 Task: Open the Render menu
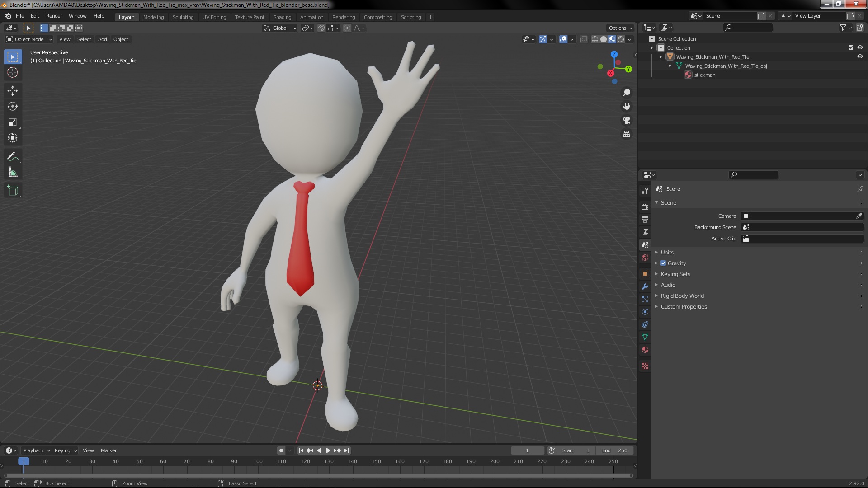point(54,16)
